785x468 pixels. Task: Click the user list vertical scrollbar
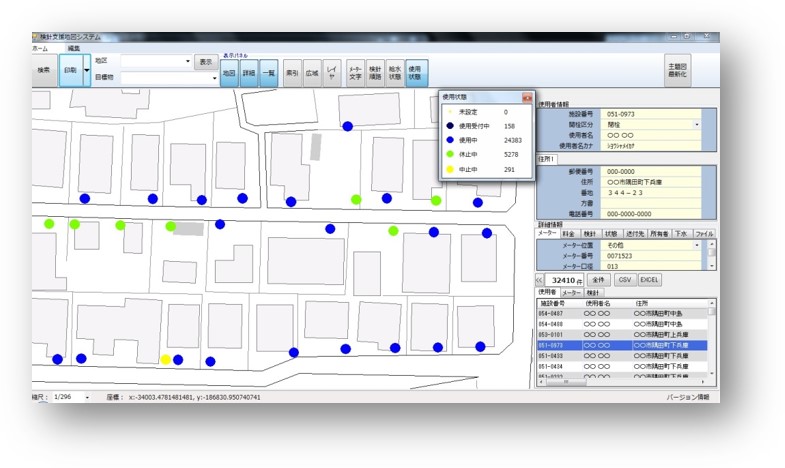point(712,338)
